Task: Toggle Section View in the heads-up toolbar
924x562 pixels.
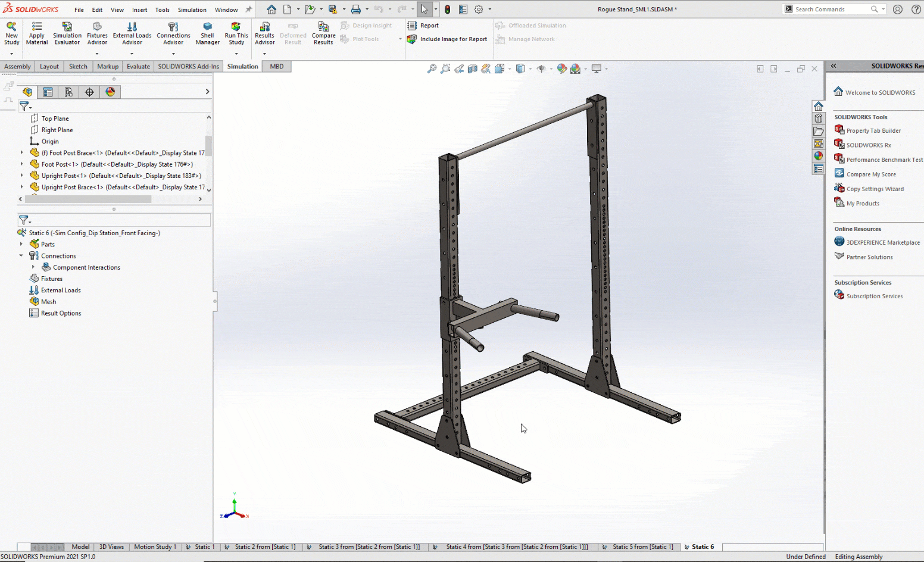Action: 472,68
